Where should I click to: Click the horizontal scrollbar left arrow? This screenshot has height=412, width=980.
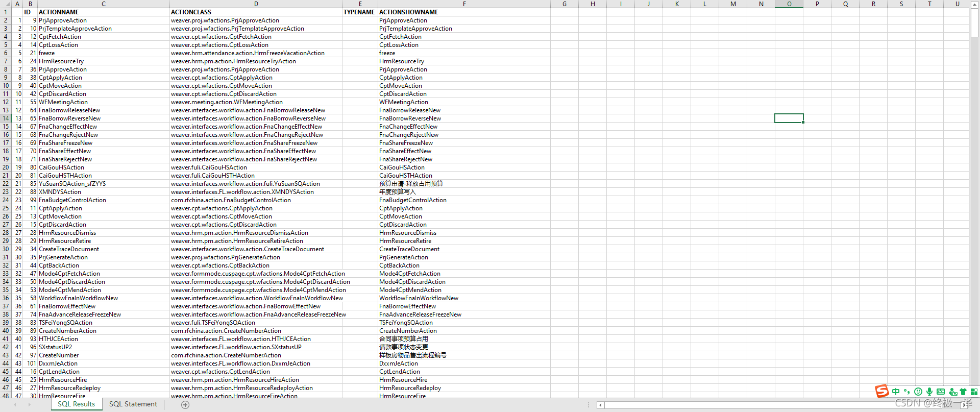click(600, 405)
